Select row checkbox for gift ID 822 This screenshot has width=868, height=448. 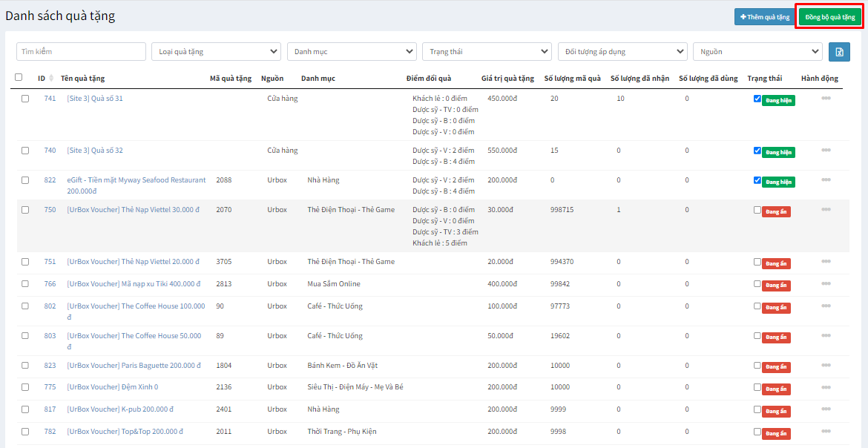(x=25, y=180)
